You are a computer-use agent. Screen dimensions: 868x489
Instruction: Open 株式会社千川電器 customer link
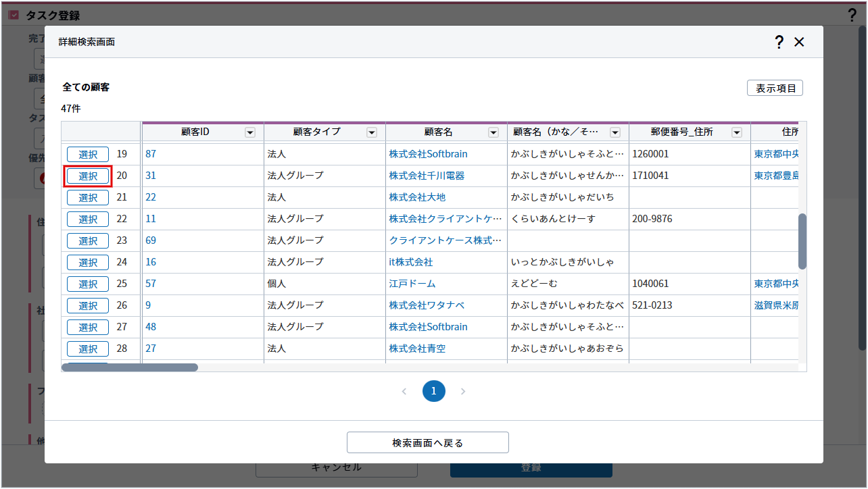click(x=427, y=176)
